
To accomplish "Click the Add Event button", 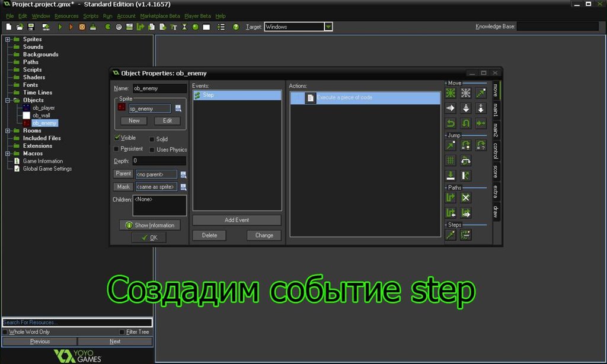I will [237, 220].
